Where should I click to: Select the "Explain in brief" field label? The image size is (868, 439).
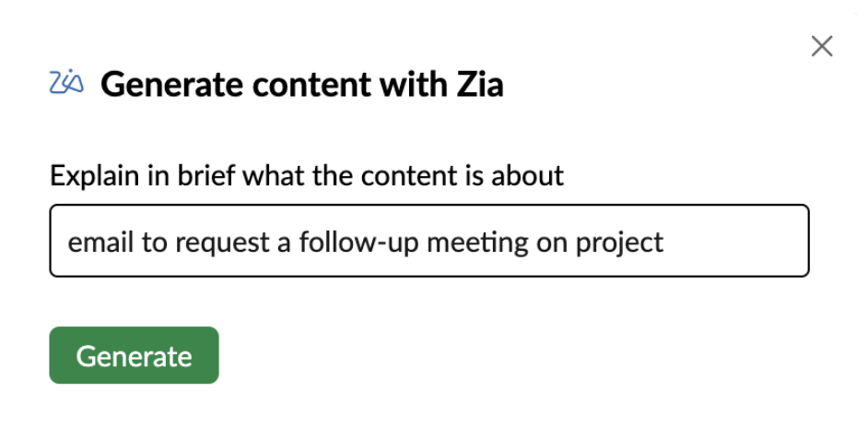306,175
